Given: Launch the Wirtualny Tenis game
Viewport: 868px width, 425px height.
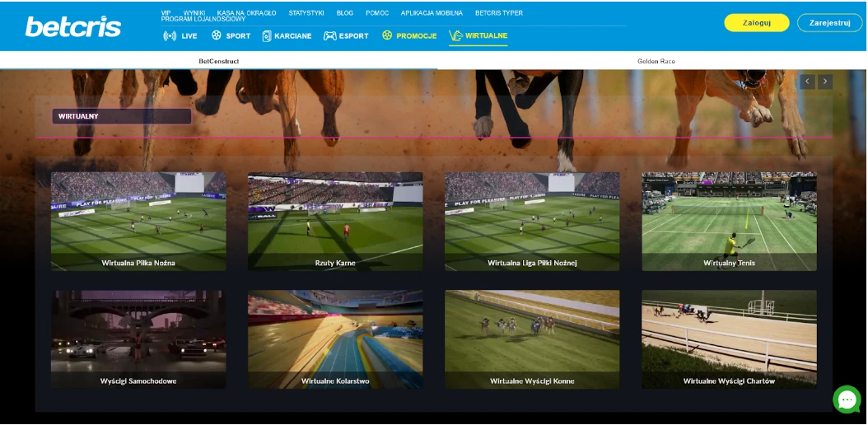Looking at the screenshot, I should click(729, 221).
